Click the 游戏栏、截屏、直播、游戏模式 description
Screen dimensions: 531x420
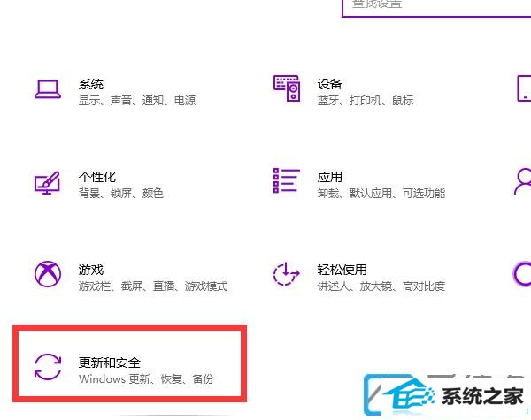(x=153, y=286)
